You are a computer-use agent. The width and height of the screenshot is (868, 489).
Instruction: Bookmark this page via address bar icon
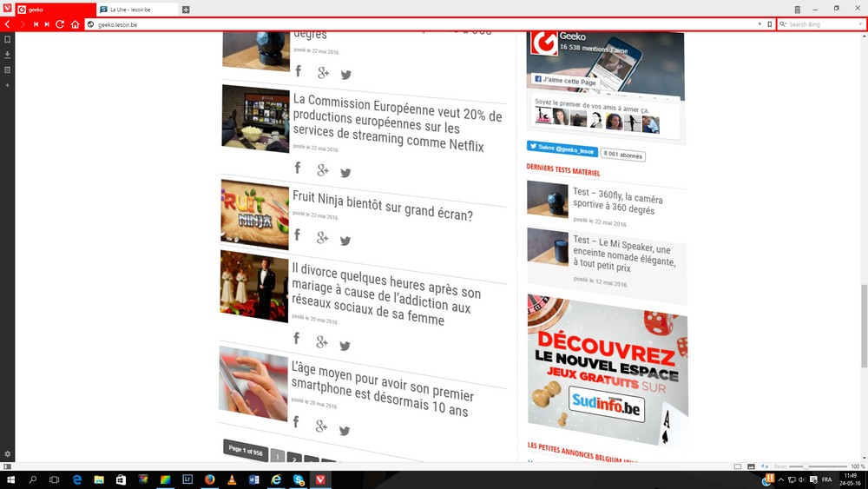[x=769, y=24]
